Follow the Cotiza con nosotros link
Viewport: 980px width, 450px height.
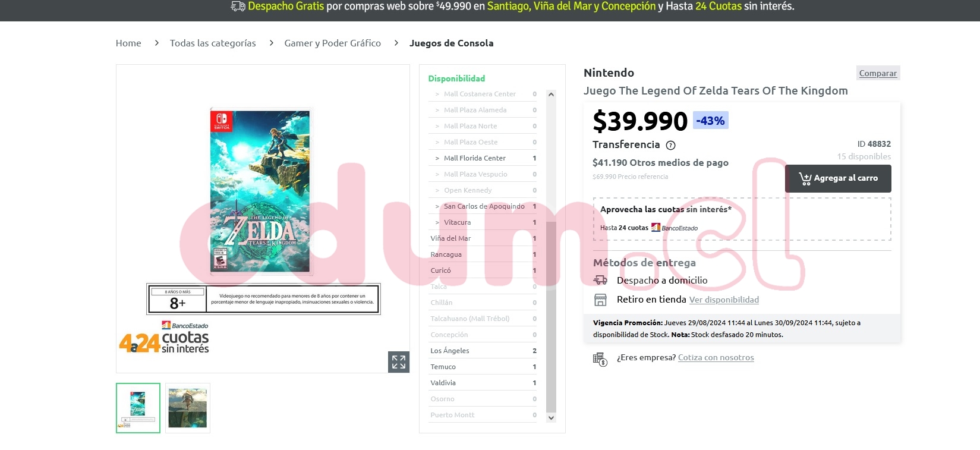[x=716, y=357]
